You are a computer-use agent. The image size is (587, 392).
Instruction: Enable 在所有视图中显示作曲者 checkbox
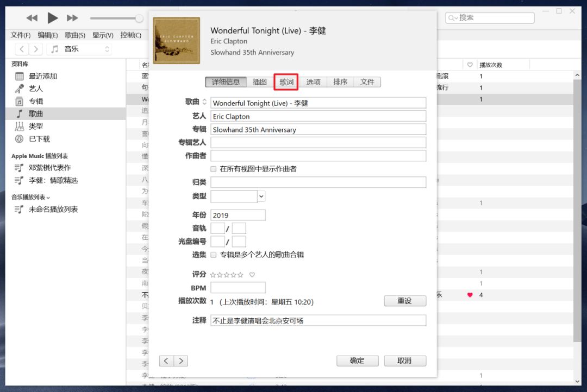click(213, 168)
